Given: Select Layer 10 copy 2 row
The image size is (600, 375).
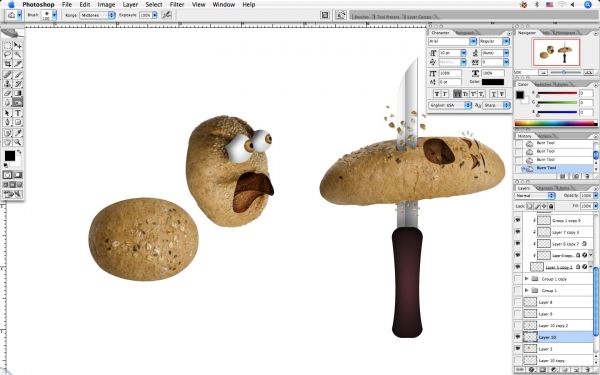Looking at the screenshot, I should [x=557, y=326].
